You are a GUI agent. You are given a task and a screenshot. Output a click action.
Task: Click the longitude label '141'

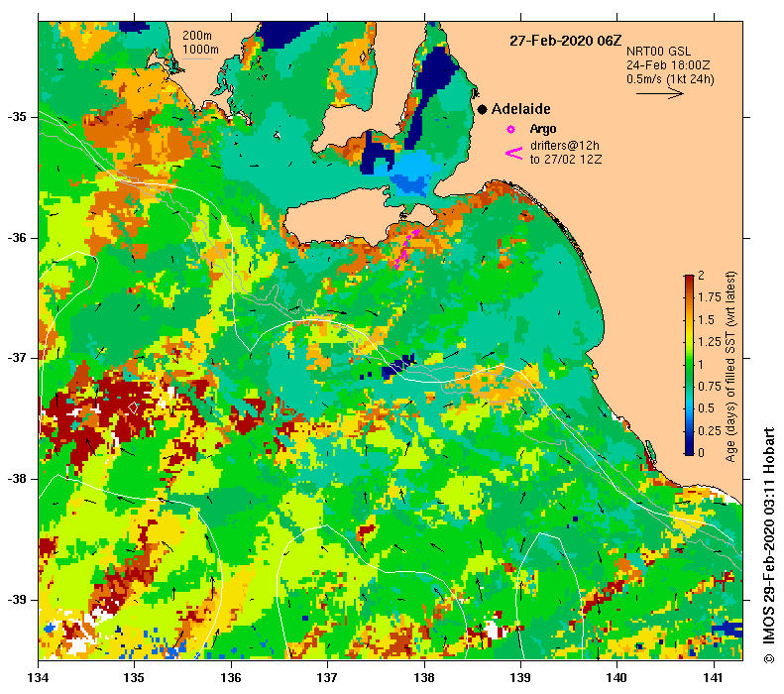click(x=713, y=677)
